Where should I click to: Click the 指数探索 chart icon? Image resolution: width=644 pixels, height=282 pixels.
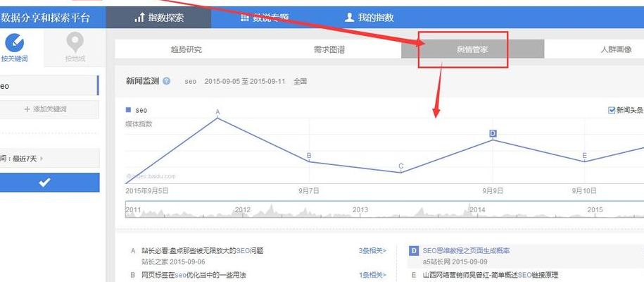[x=139, y=18]
